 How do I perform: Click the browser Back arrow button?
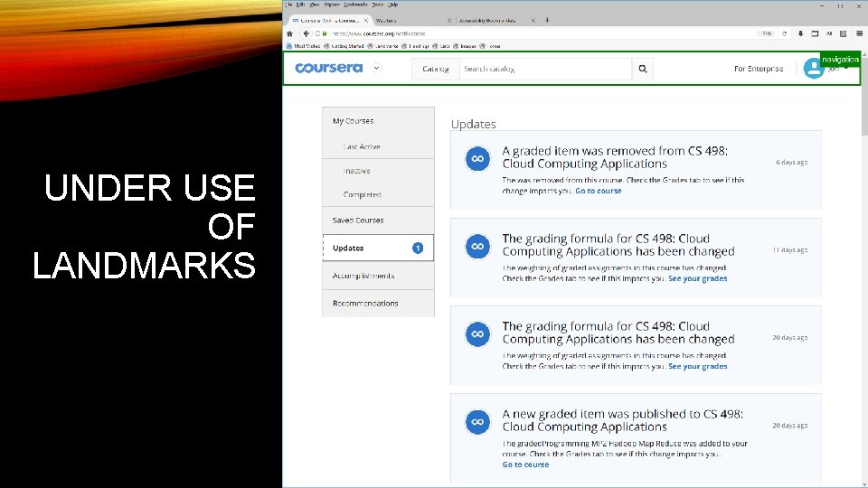306,33
